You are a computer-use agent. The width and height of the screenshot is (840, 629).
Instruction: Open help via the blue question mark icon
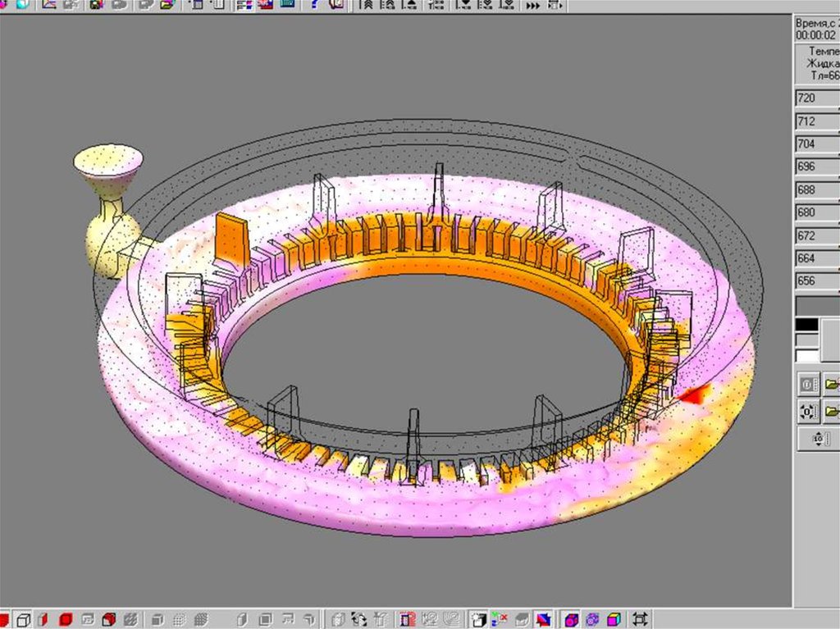click(315, 4)
